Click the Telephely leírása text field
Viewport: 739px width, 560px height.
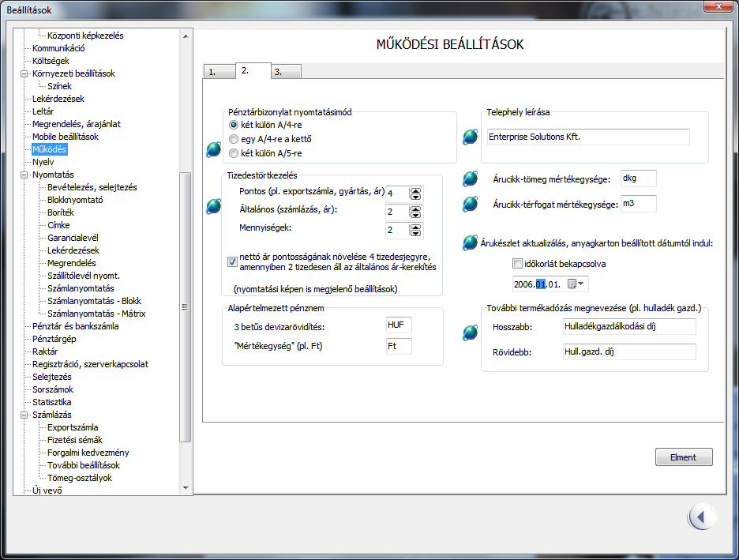coord(588,137)
